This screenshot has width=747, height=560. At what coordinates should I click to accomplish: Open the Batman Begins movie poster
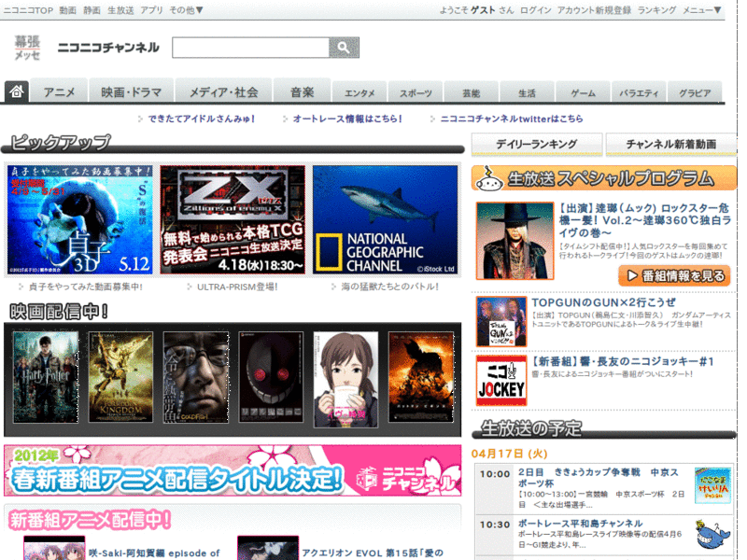coord(421,377)
